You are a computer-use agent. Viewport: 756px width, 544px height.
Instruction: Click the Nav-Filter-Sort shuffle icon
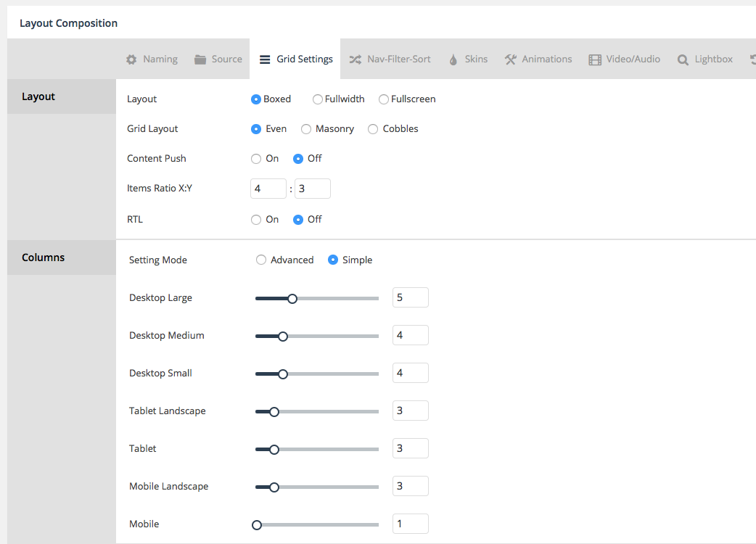pyautogui.click(x=356, y=59)
